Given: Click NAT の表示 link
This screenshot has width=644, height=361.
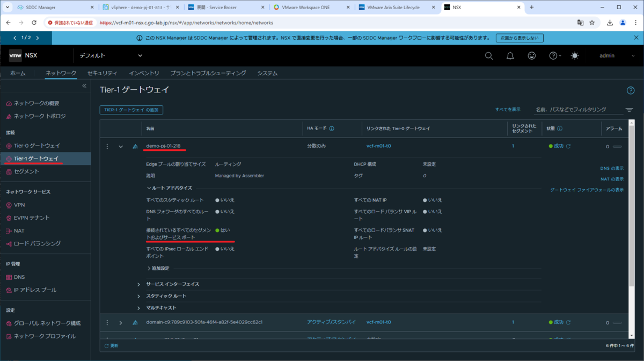Looking at the screenshot, I should tap(612, 179).
